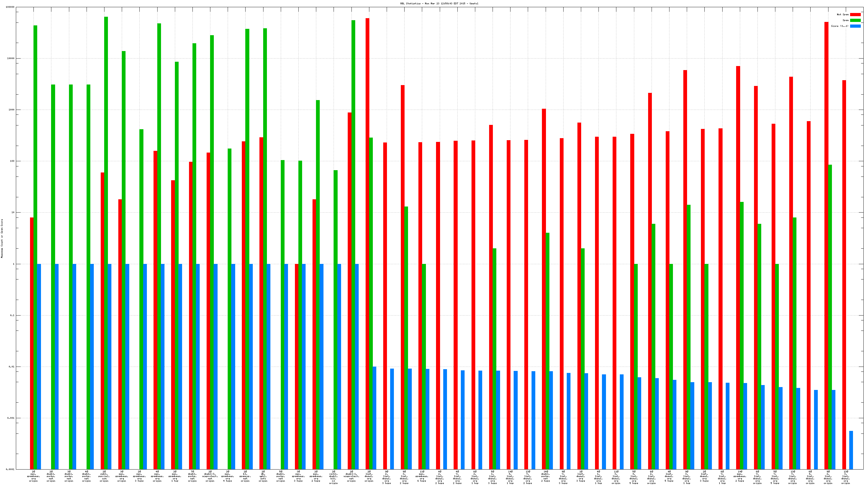Click the db.wpbl.info origin x-axis label
Image resolution: width=868 pixels, height=488 pixels.
263,476
